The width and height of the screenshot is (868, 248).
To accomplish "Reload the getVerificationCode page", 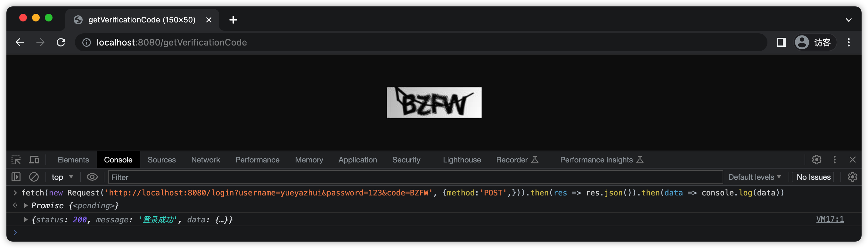I will [61, 43].
